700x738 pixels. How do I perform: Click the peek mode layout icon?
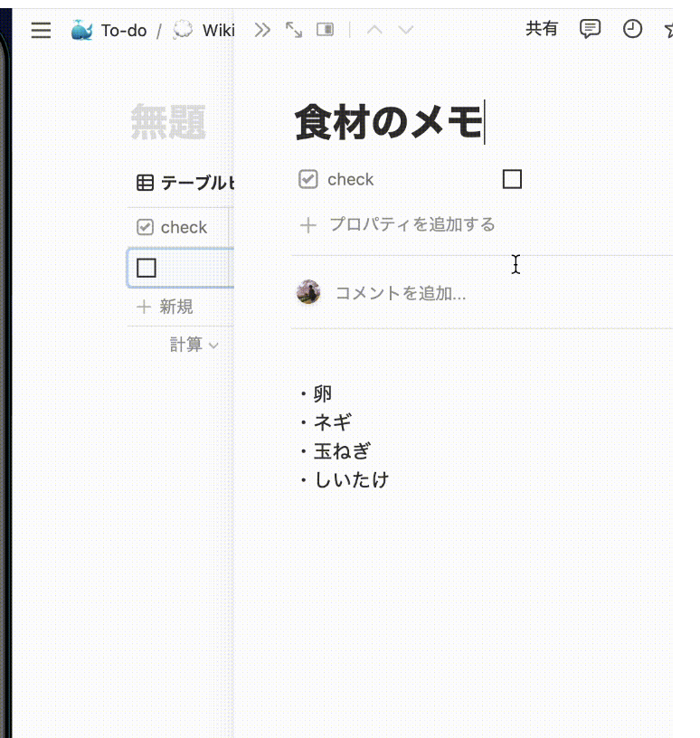point(325,30)
